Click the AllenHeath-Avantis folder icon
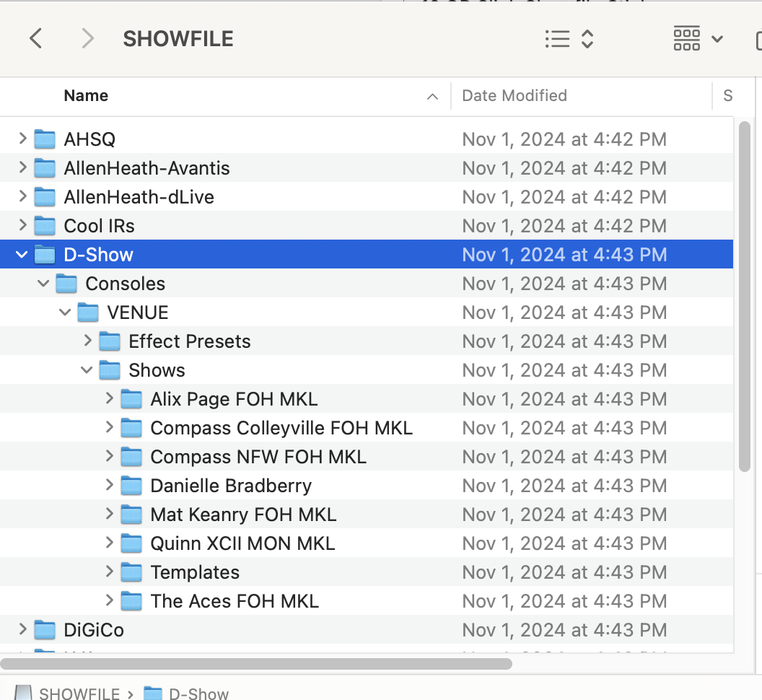The image size is (762, 700). coord(45,167)
